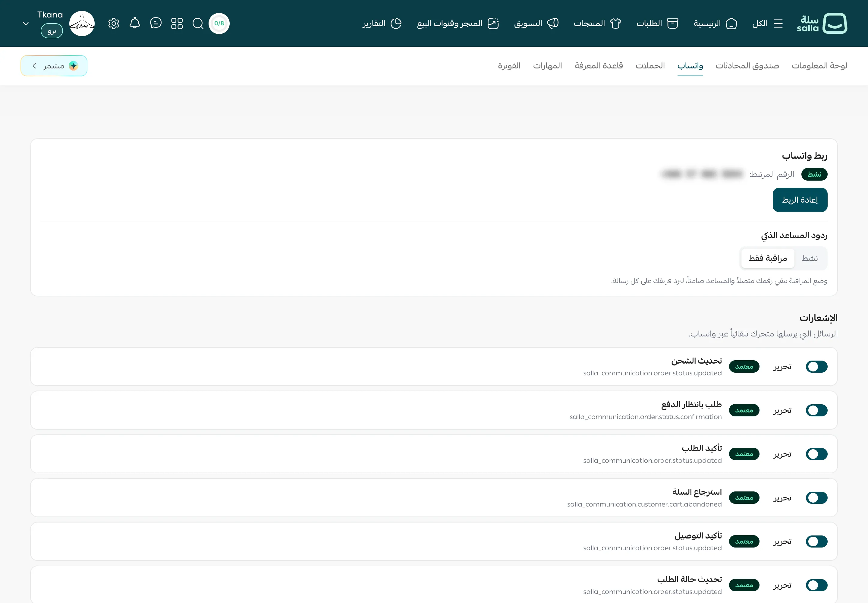This screenshot has height=603, width=868.
Task: Click تحرير for طلب بانتظار الدفع
Action: pyautogui.click(x=782, y=410)
